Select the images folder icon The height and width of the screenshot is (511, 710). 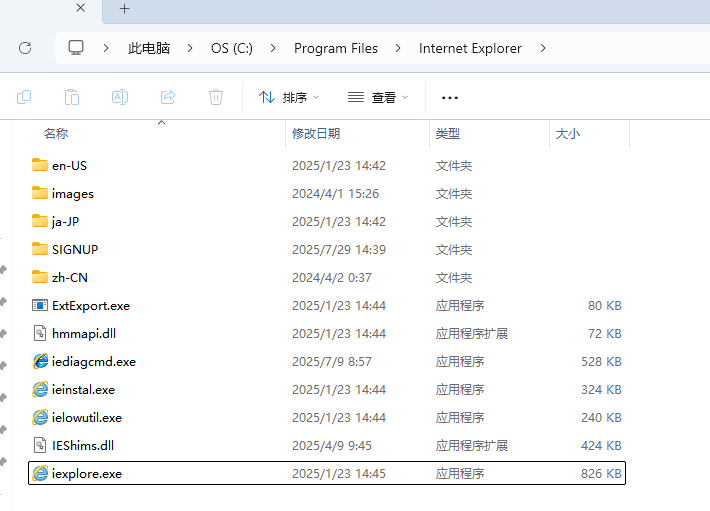click(40, 193)
